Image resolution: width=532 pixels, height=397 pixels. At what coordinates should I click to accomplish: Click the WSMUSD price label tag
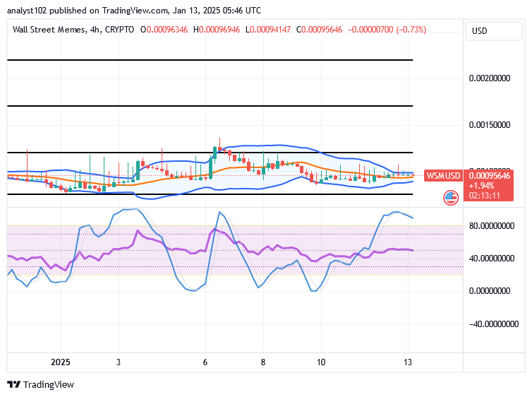coord(443,176)
